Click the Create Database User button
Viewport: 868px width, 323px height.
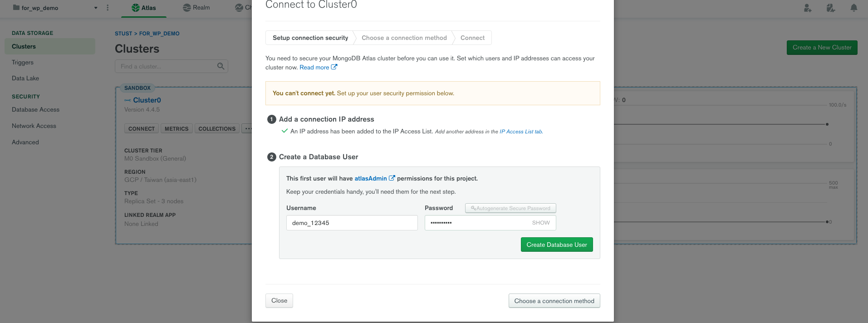pyautogui.click(x=557, y=245)
